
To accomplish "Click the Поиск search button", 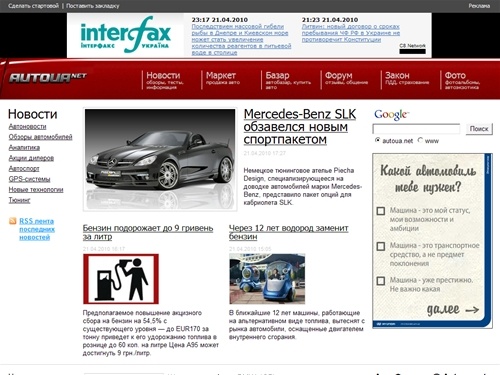I will tap(479, 129).
